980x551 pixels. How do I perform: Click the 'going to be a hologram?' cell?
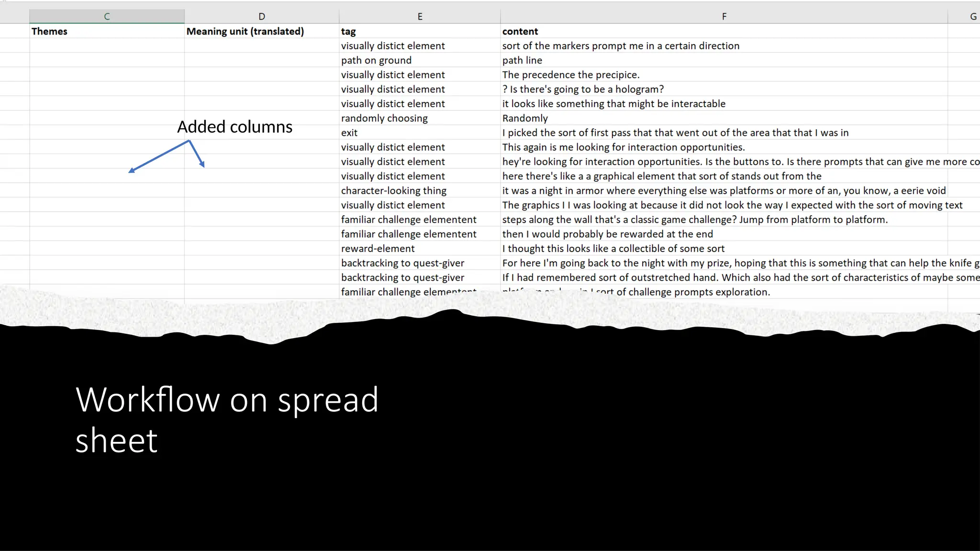point(724,89)
